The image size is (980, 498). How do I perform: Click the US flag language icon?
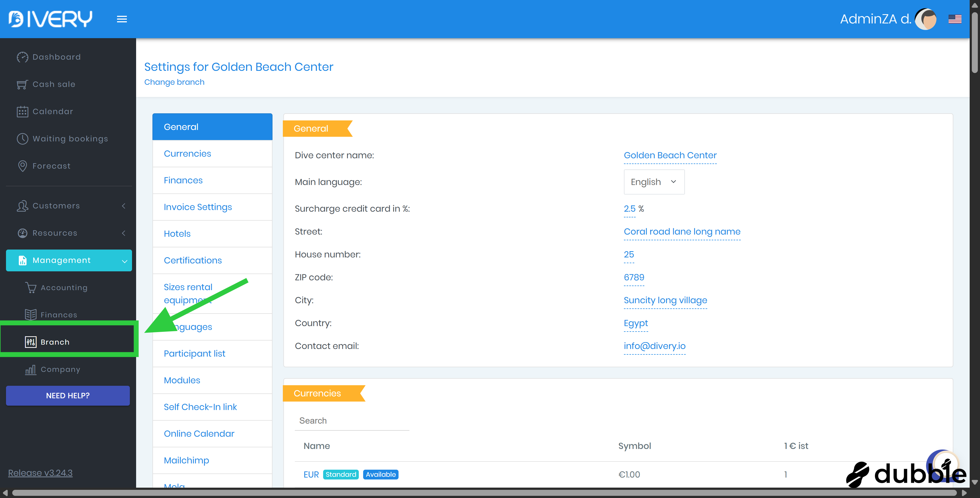pos(954,19)
